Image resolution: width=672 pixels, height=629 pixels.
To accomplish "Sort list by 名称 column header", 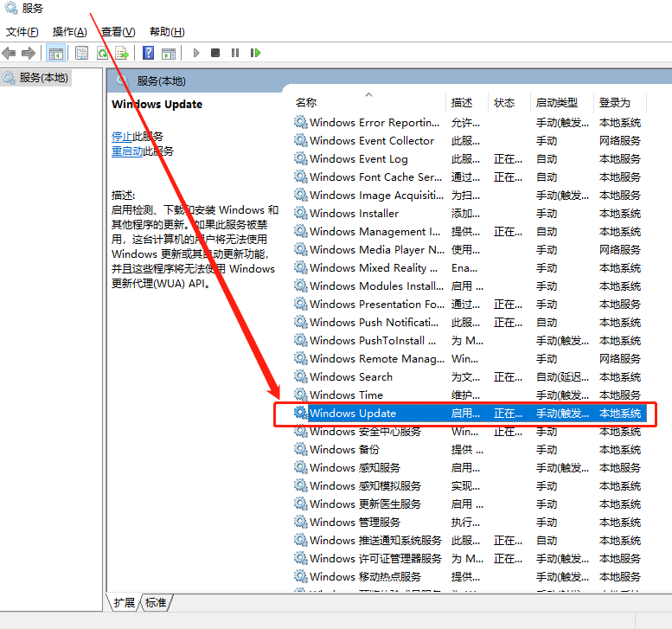I will [306, 103].
